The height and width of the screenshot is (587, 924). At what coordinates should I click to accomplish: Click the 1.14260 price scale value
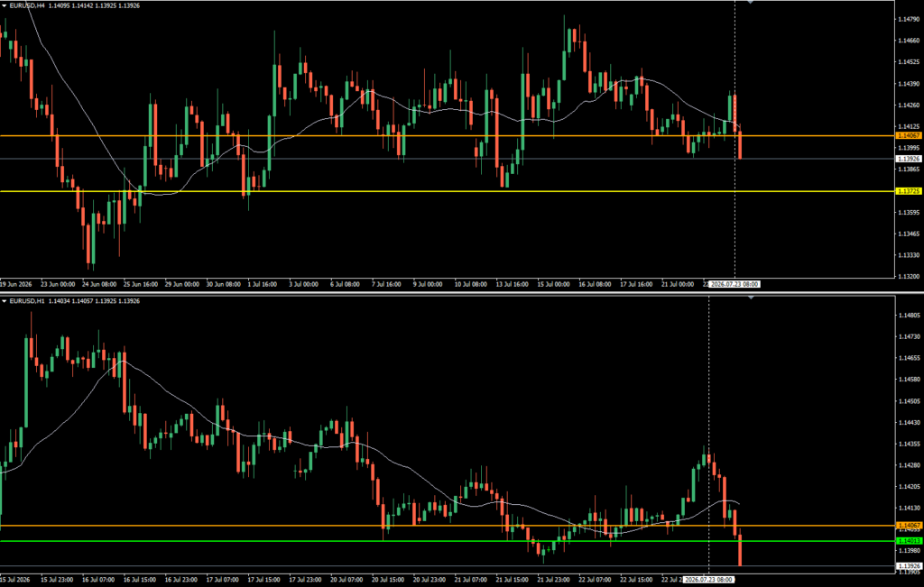pyautogui.click(x=908, y=105)
